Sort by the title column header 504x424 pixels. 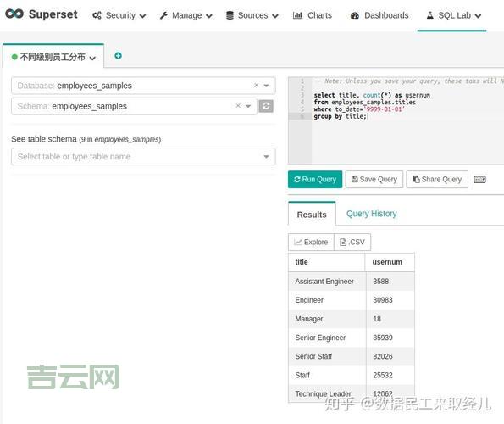327,262
